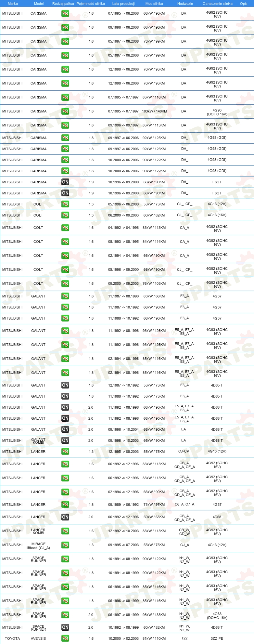Select petrol icon for CARISMA 85kW / 116KM
The width and height of the screenshot is (254, 644).
pyautogui.click(x=65, y=98)
